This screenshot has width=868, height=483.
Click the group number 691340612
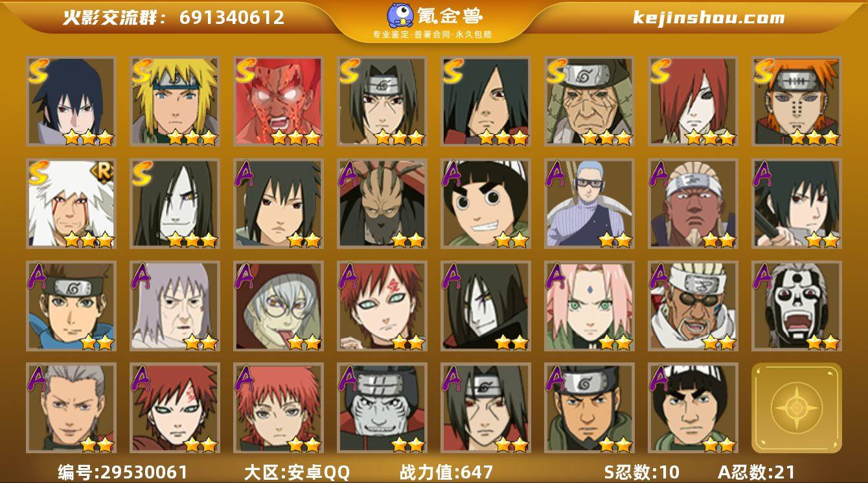click(232, 18)
